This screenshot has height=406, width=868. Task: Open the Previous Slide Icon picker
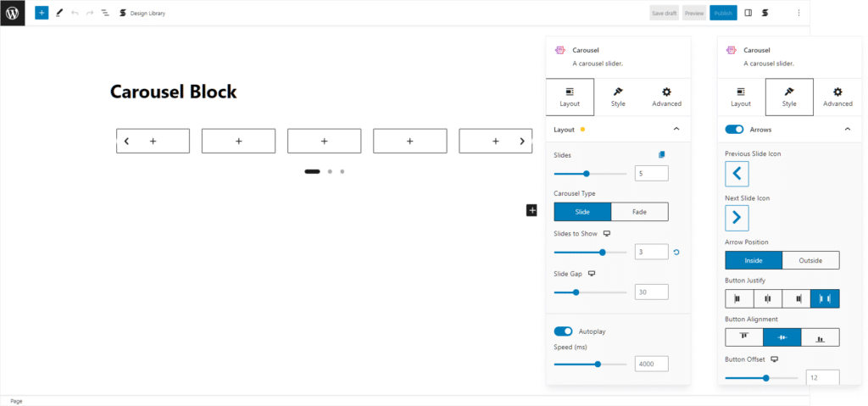pyautogui.click(x=737, y=174)
